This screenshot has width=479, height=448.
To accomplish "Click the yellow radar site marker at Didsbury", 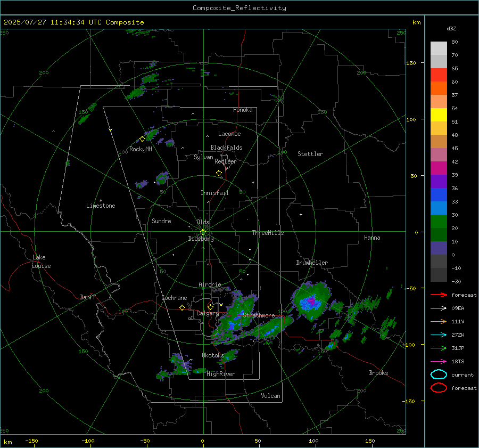I will [x=203, y=232].
